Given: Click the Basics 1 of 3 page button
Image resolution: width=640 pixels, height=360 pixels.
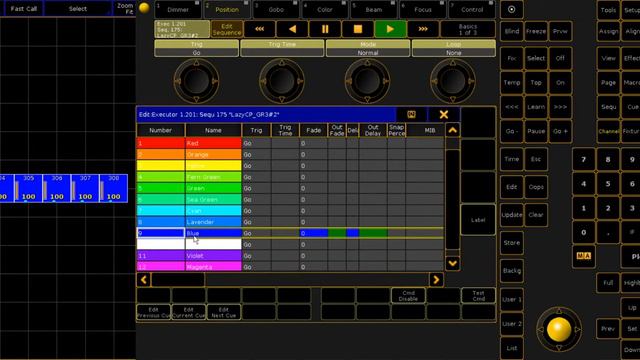Looking at the screenshot, I should point(468,29).
